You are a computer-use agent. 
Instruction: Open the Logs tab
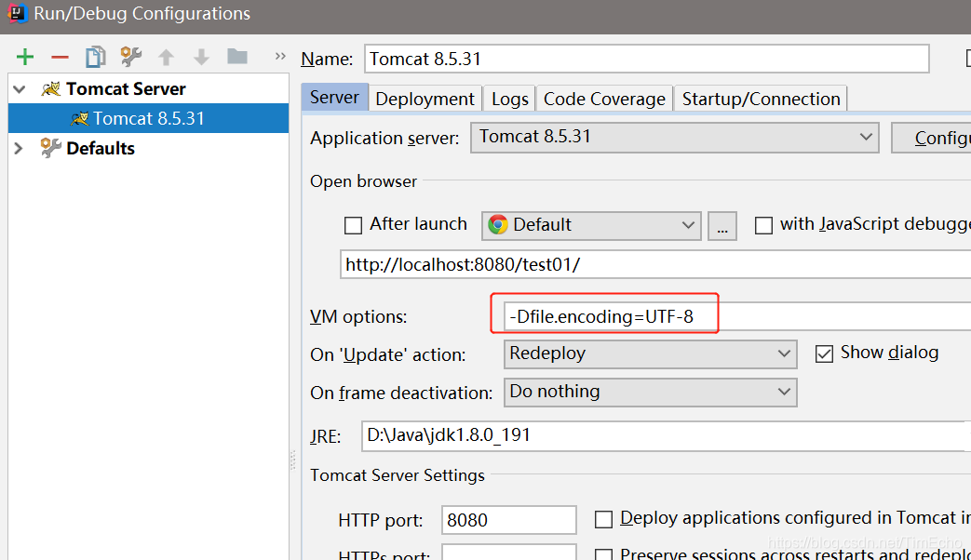pos(509,99)
